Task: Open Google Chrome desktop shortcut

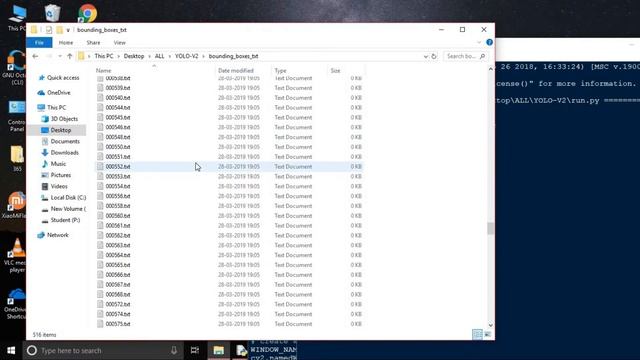Action: [87, 13]
